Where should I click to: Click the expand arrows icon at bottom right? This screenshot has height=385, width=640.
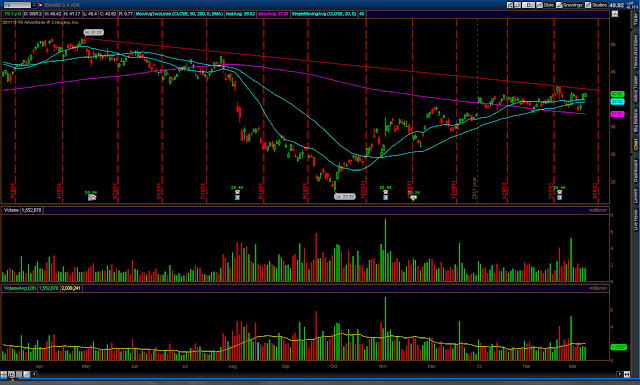pyautogui.click(x=627, y=374)
